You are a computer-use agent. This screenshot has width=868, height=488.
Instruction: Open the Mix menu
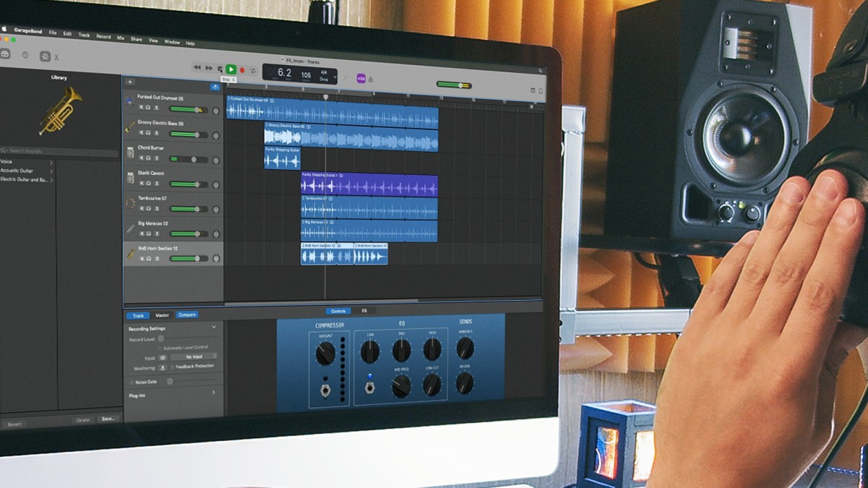(x=121, y=37)
